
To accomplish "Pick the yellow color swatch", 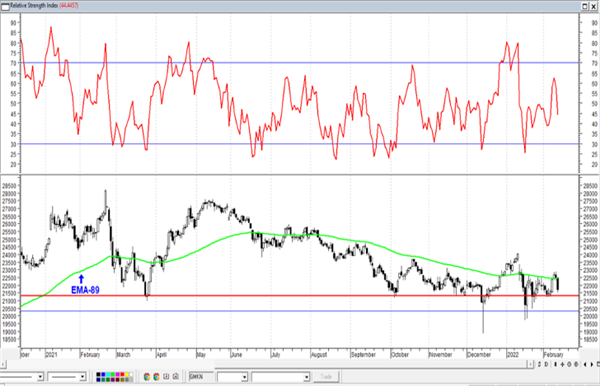I will pyautogui.click(x=127, y=375).
